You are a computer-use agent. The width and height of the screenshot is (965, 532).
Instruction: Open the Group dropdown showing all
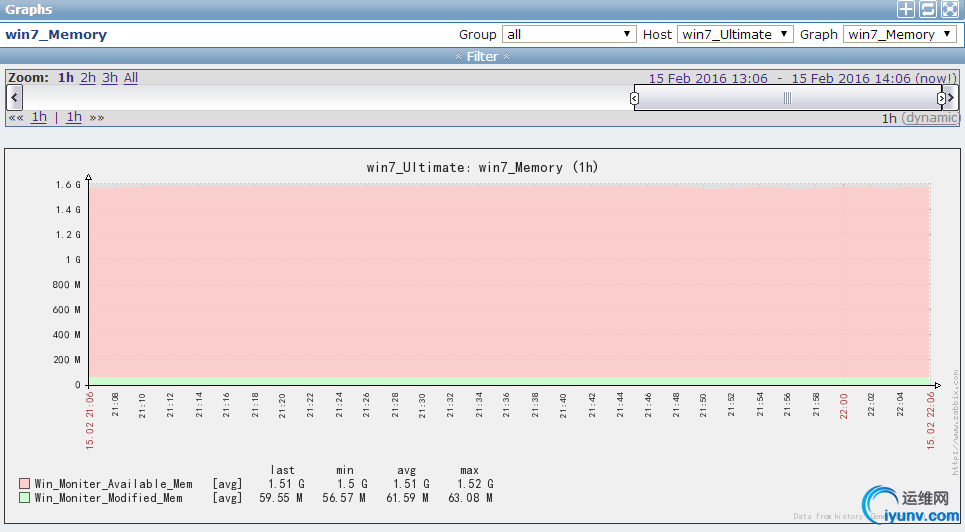coord(569,34)
